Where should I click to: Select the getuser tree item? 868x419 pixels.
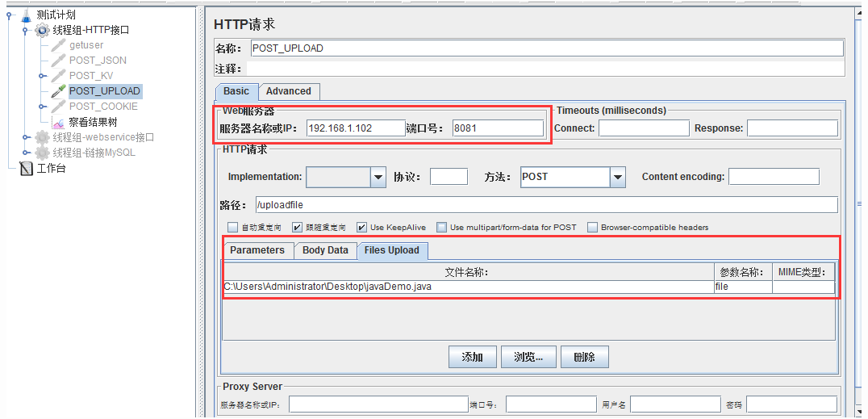click(86, 45)
